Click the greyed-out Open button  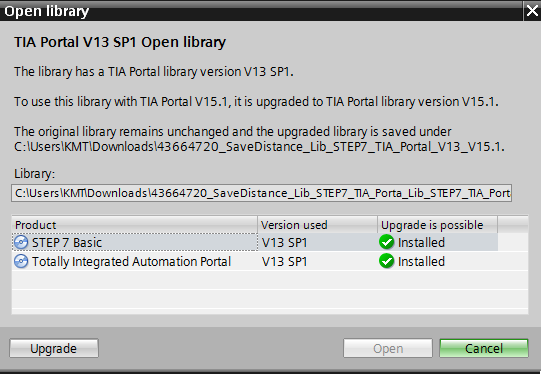pyautogui.click(x=387, y=348)
